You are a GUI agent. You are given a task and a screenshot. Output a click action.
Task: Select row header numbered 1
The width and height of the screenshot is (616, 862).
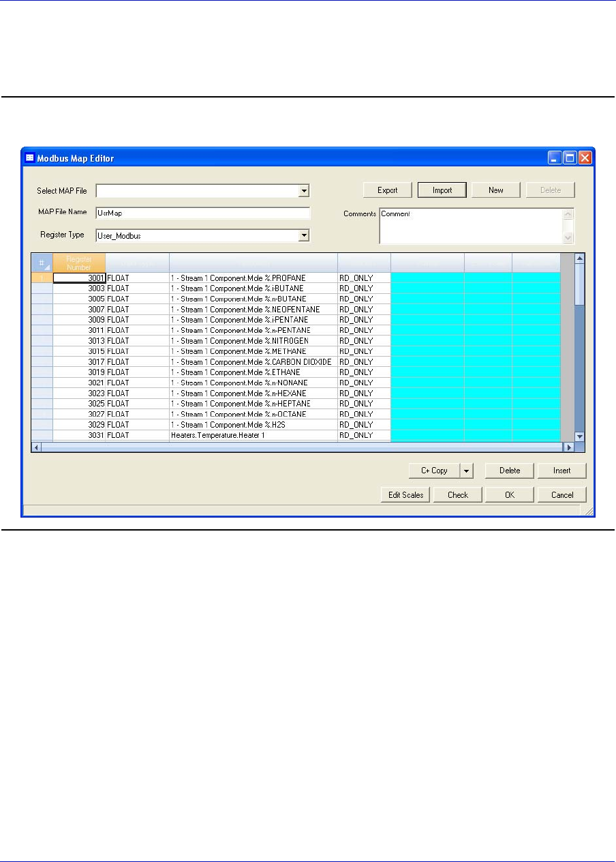coord(42,278)
